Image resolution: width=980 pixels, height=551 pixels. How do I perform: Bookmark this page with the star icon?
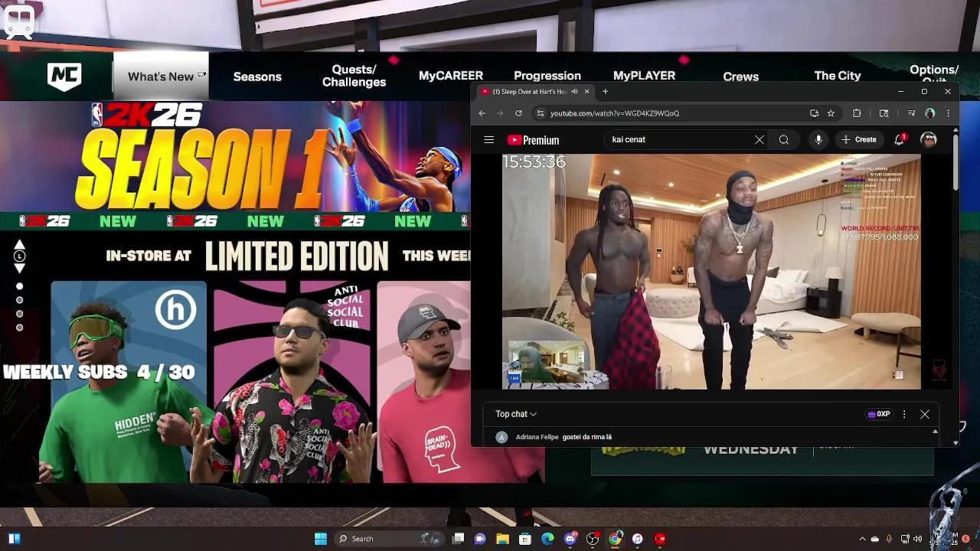(831, 113)
